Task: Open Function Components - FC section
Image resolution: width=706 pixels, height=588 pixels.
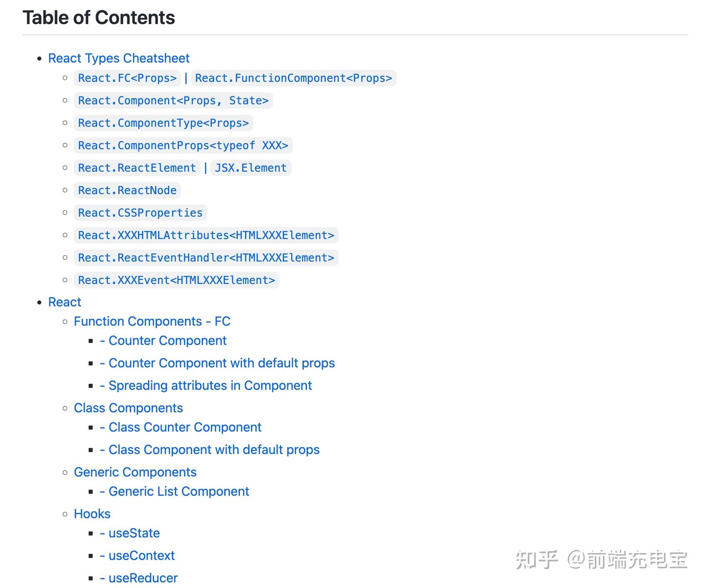Action: point(152,322)
